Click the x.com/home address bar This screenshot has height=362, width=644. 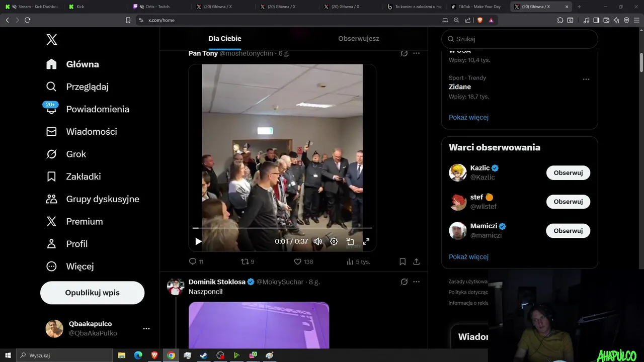(287, 20)
